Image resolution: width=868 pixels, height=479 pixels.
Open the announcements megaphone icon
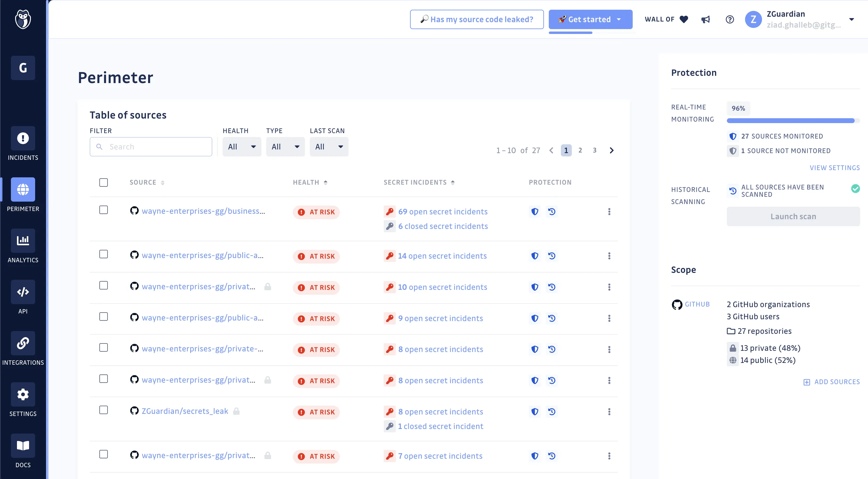706,20
